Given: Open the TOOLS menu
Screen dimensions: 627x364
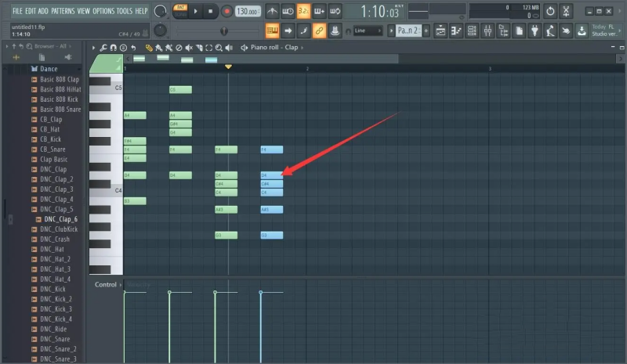Looking at the screenshot, I should pos(125,11).
